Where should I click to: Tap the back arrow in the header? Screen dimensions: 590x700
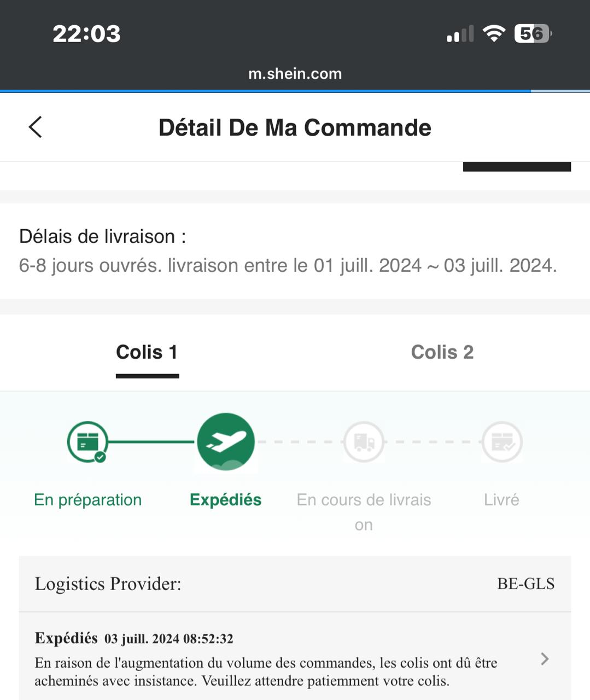[x=36, y=127]
